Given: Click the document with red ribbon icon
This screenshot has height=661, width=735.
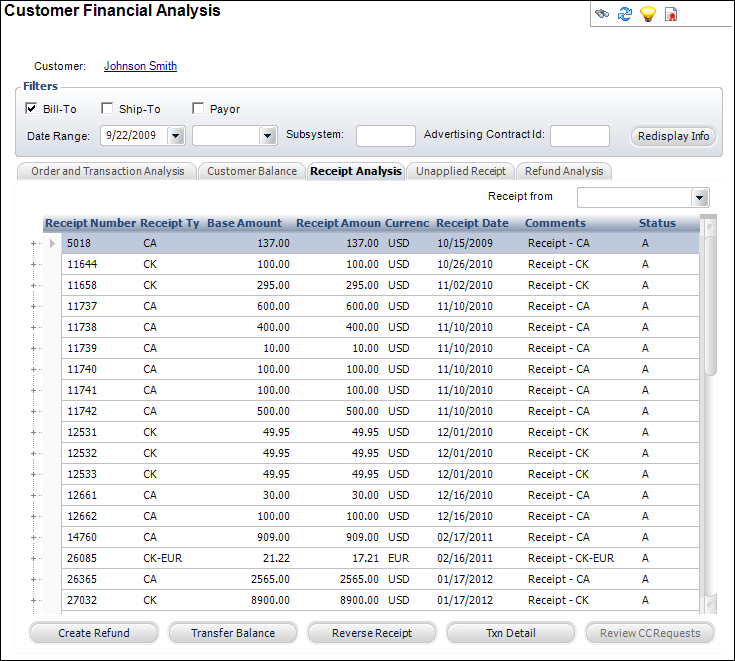Looking at the screenshot, I should pos(671,14).
